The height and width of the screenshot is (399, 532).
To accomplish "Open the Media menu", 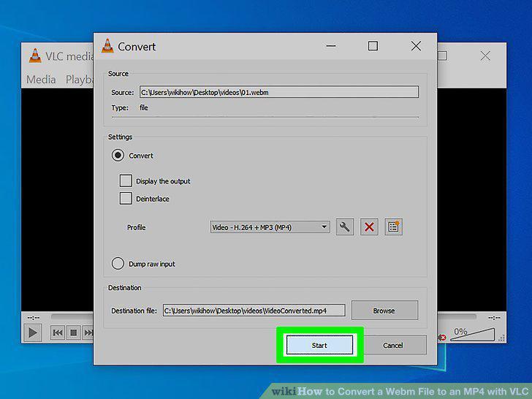I will coord(41,80).
